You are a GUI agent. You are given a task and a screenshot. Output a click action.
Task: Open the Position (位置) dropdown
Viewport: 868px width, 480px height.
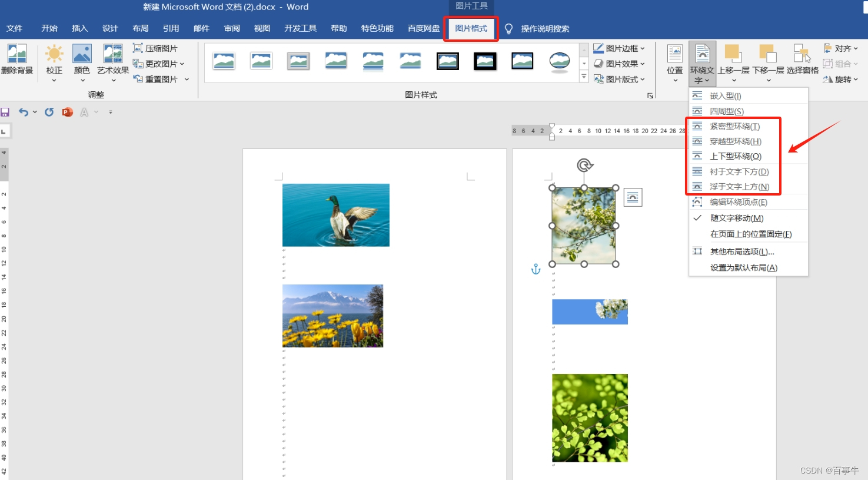pos(675,64)
